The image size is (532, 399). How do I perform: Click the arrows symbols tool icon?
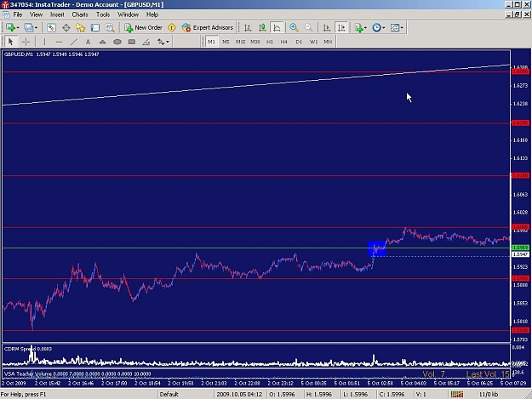[x=161, y=42]
